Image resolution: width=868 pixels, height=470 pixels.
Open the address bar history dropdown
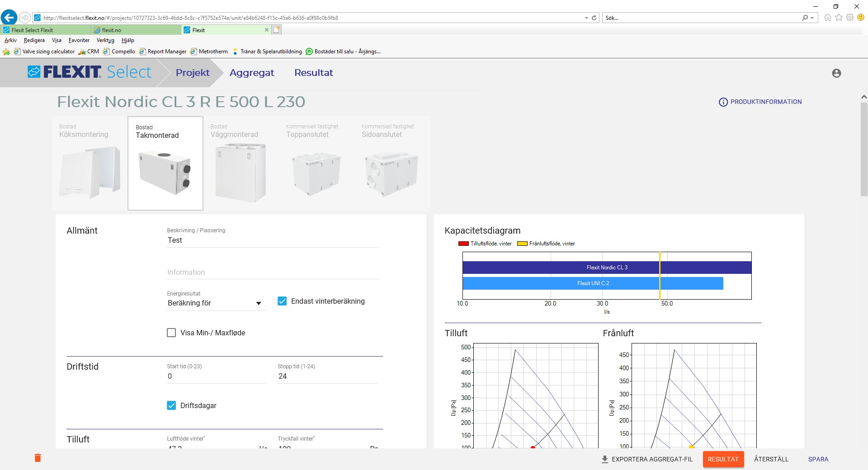586,18
